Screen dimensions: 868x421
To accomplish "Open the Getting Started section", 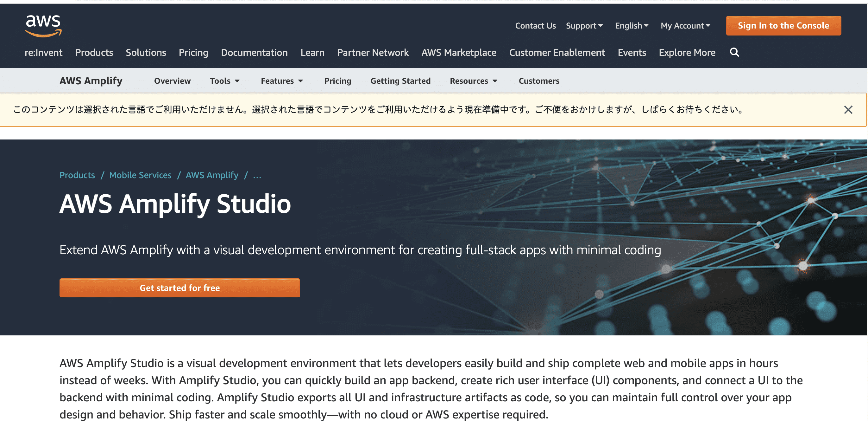I will (401, 81).
